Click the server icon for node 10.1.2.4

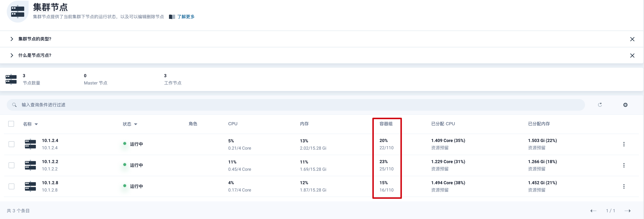coord(30,144)
